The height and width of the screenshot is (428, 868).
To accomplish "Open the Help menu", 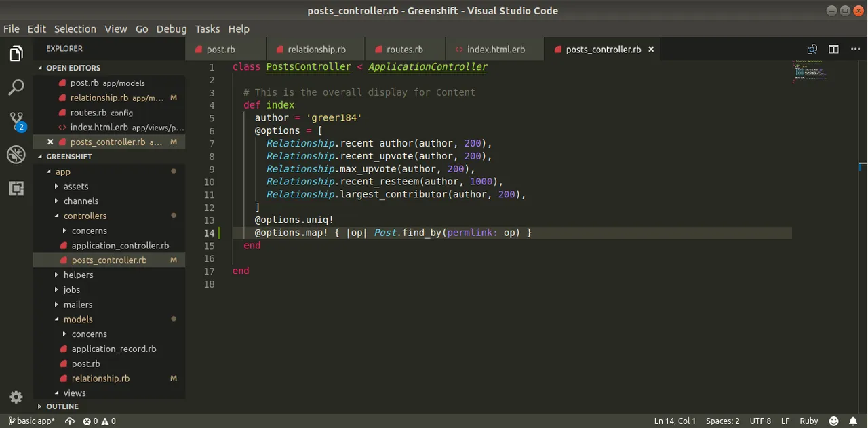I will click(239, 28).
